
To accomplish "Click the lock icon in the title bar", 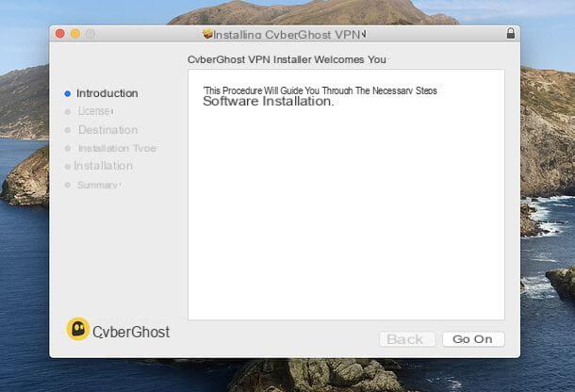I will pos(511,33).
